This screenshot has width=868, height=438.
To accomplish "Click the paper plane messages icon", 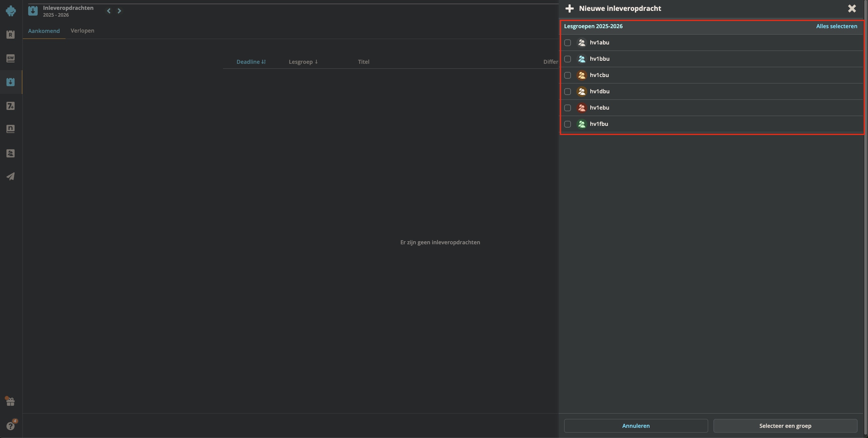I will point(11,176).
